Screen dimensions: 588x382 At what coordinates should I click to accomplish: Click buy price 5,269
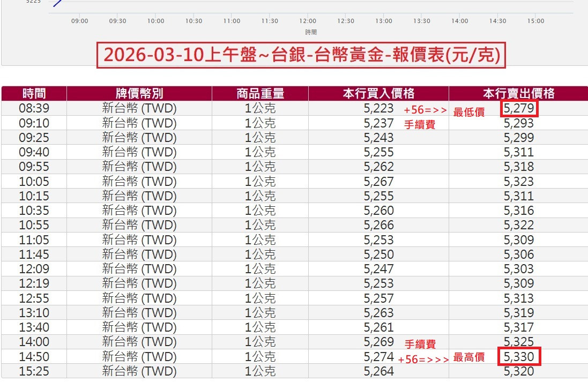point(379,342)
